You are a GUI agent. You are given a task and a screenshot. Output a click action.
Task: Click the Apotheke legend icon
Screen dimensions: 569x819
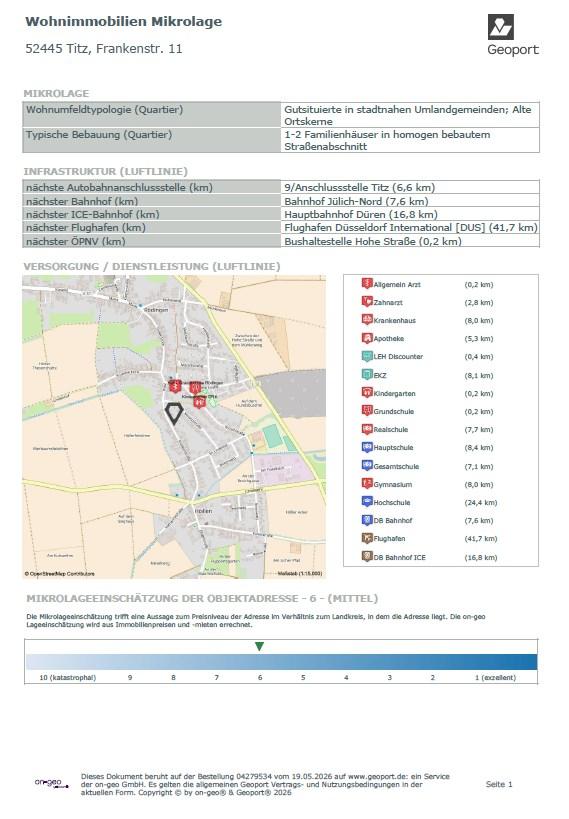click(x=367, y=338)
